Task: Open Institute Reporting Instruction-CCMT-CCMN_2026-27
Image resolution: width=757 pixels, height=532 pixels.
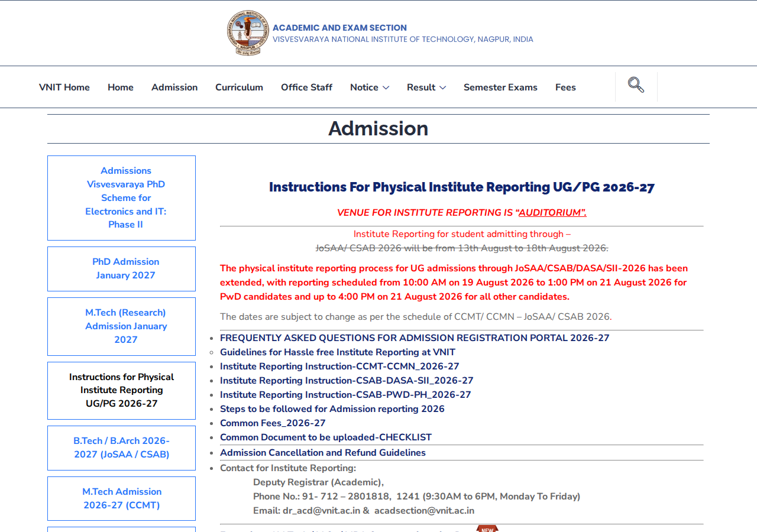Action: coord(339,366)
